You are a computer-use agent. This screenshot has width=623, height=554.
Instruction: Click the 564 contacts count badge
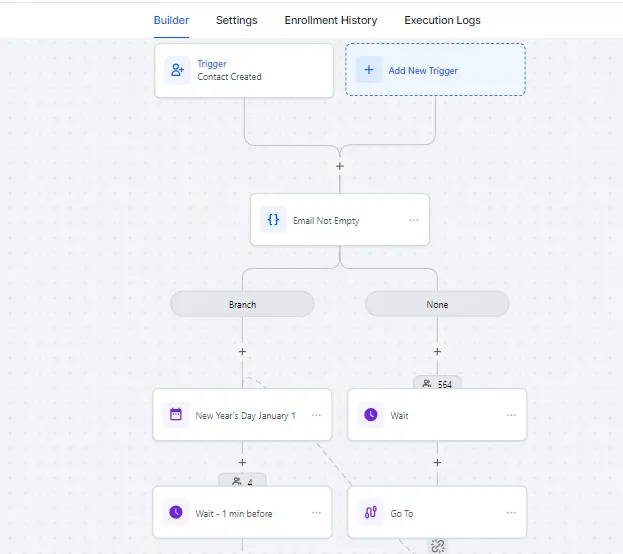click(437, 384)
